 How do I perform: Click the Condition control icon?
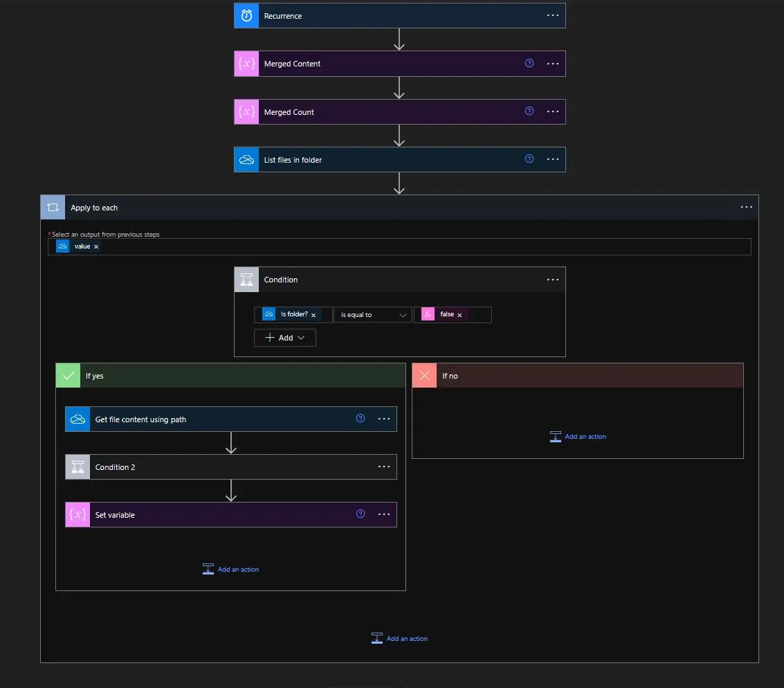[x=246, y=280]
